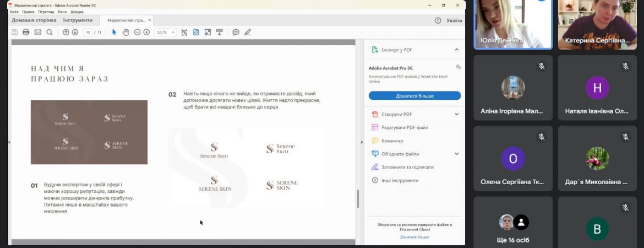
Task: Click the Дізнатися більше blue button
Action: 415,96
